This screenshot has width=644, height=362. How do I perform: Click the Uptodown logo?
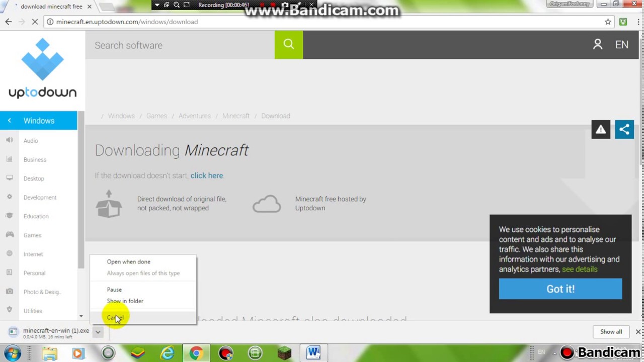click(42, 68)
